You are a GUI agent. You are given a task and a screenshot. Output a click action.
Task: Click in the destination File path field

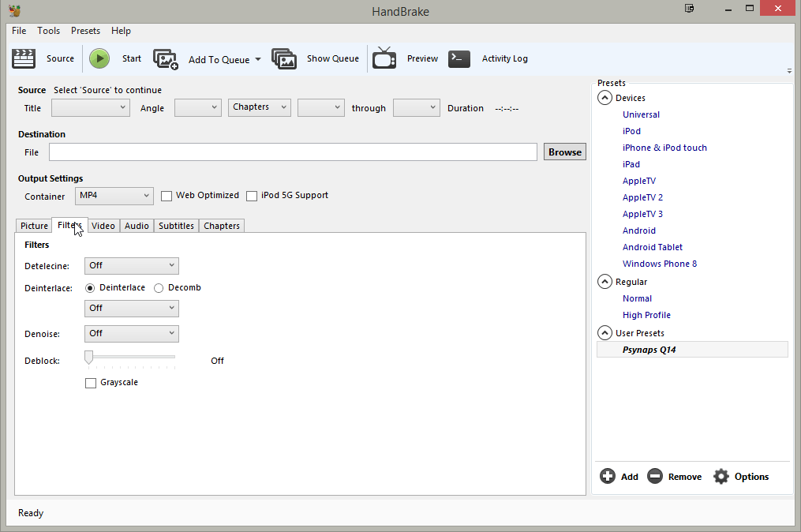click(x=294, y=152)
